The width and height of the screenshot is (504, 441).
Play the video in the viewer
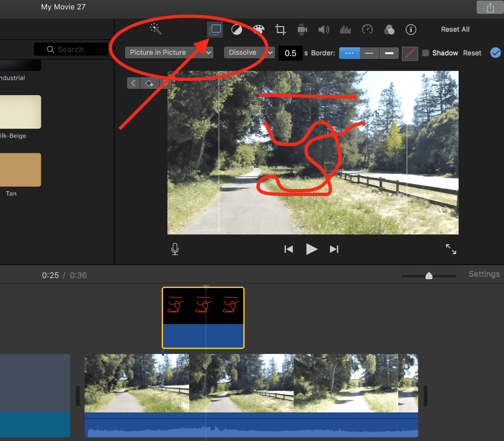[x=312, y=249]
